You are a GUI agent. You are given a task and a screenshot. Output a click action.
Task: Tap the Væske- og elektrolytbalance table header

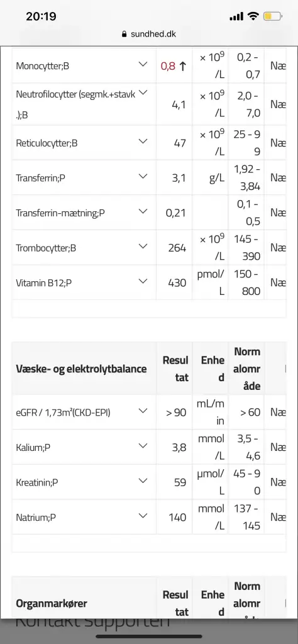tap(81, 369)
